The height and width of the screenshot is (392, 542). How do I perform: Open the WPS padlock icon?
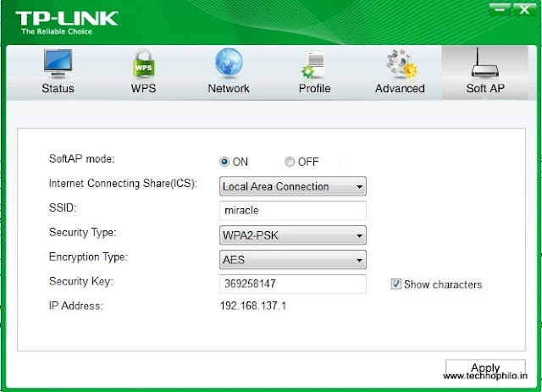point(143,63)
